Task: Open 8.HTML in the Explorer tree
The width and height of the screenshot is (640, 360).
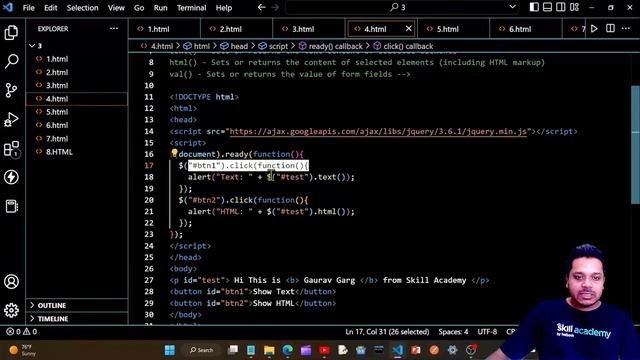Action: point(77,152)
